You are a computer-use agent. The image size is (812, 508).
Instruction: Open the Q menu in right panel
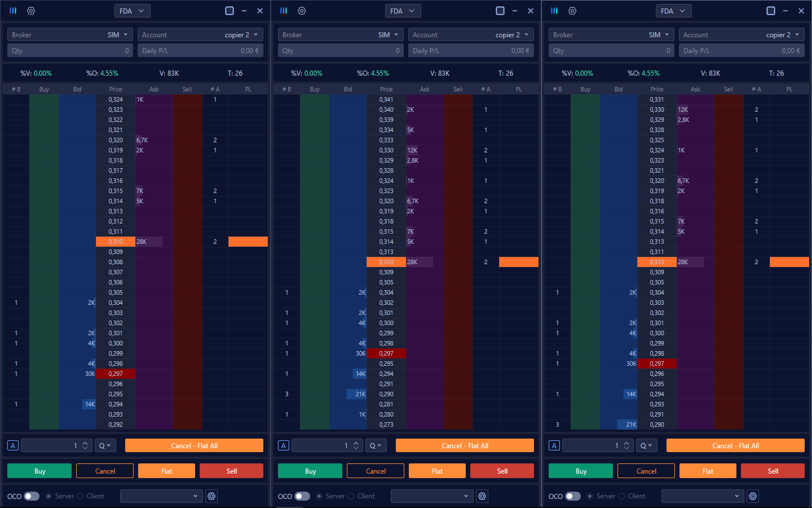pos(647,445)
